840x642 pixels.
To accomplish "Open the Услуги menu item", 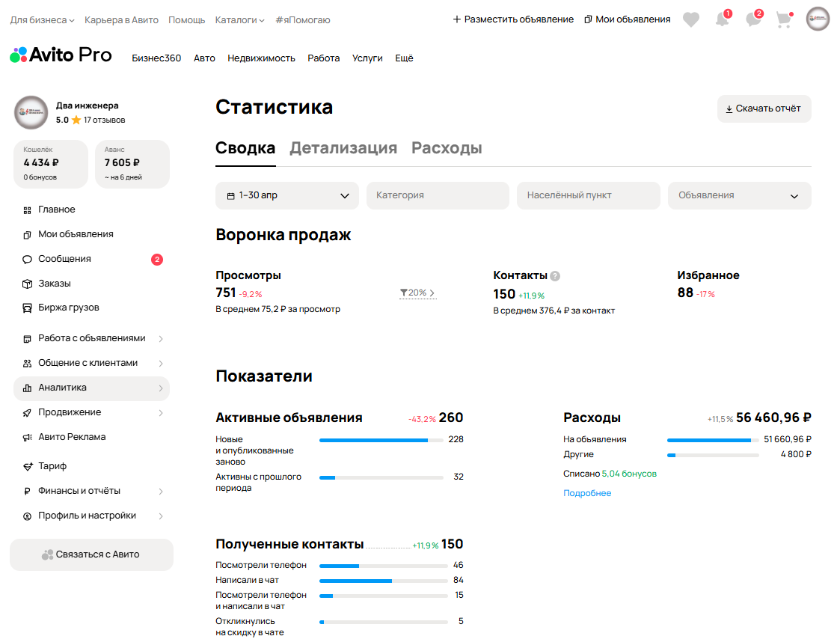I will (x=367, y=58).
